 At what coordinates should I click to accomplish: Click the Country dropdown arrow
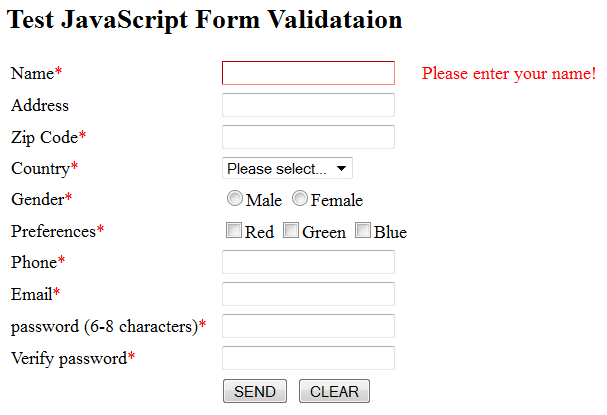tap(342, 169)
